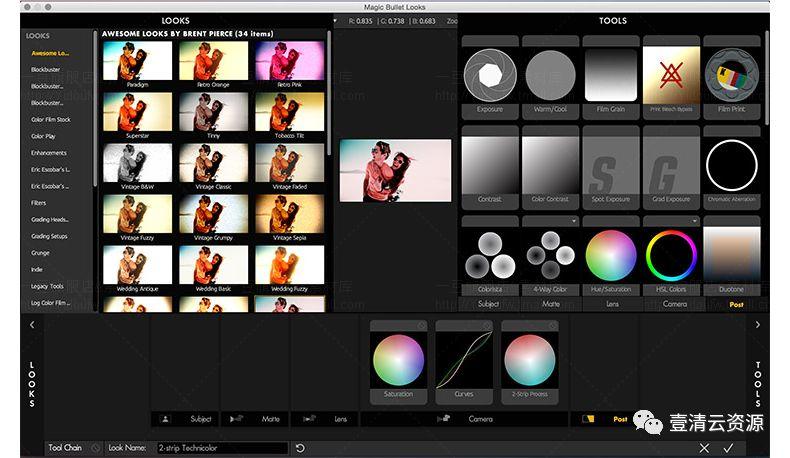Apply the look with the checkmark

point(729,448)
